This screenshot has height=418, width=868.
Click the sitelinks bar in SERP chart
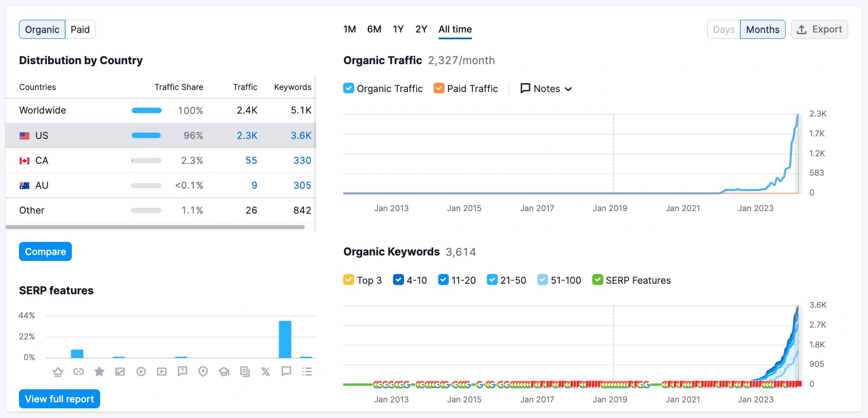[x=77, y=354]
